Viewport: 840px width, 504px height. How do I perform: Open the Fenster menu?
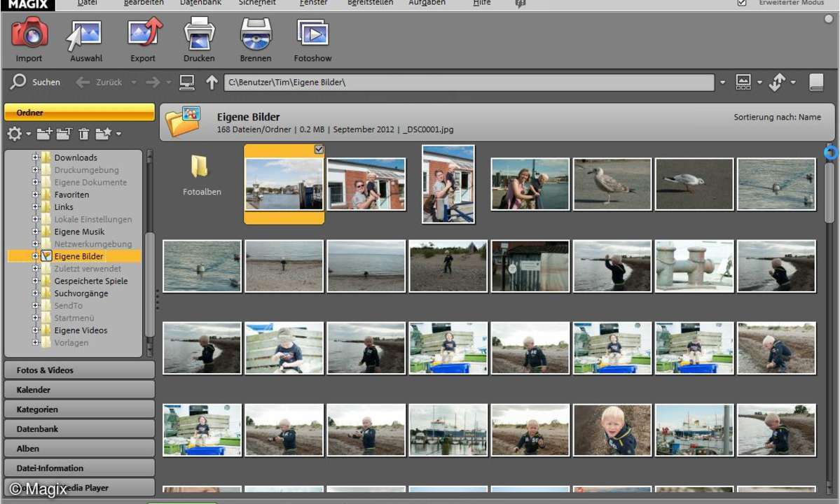click(x=313, y=3)
